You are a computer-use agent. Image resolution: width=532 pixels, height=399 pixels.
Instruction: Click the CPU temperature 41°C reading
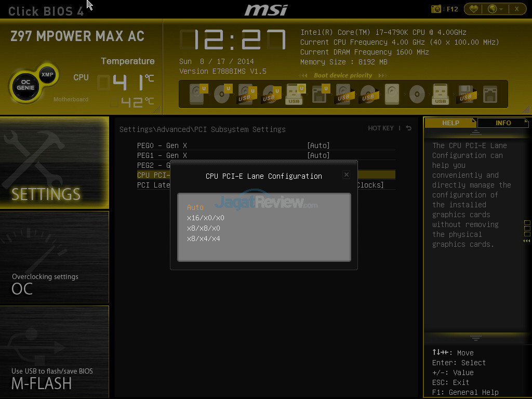click(x=126, y=82)
